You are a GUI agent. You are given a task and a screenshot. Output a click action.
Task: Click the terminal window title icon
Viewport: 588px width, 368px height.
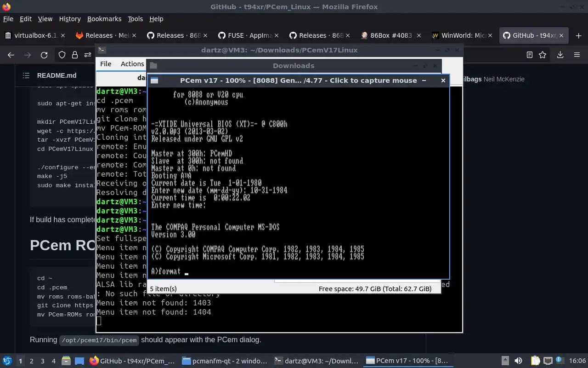(102, 50)
